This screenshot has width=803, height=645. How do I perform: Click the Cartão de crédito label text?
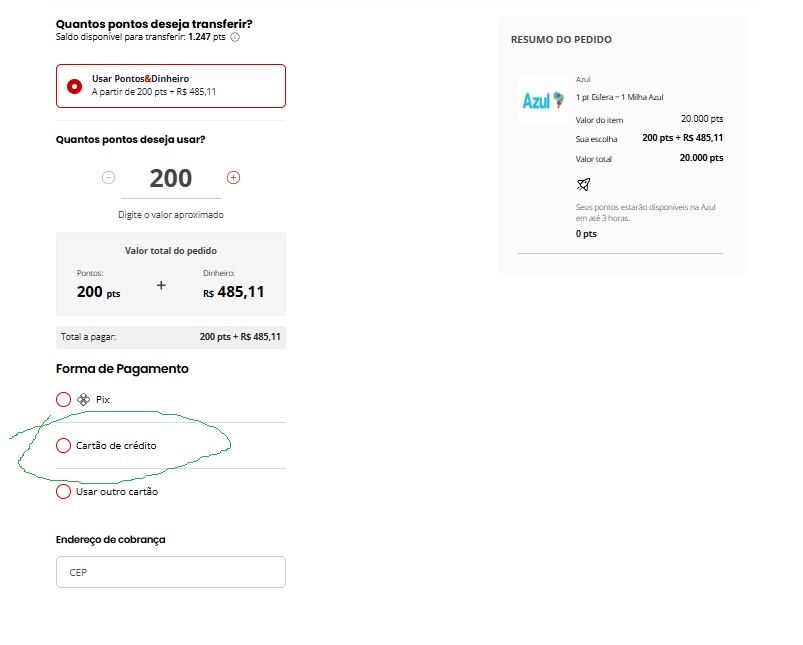(116, 445)
